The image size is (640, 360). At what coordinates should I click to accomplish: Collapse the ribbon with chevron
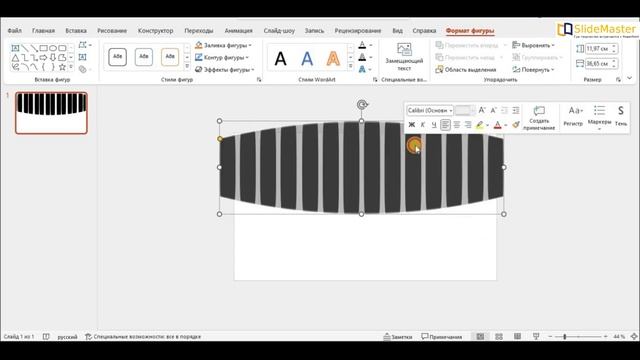pyautogui.click(x=630, y=78)
